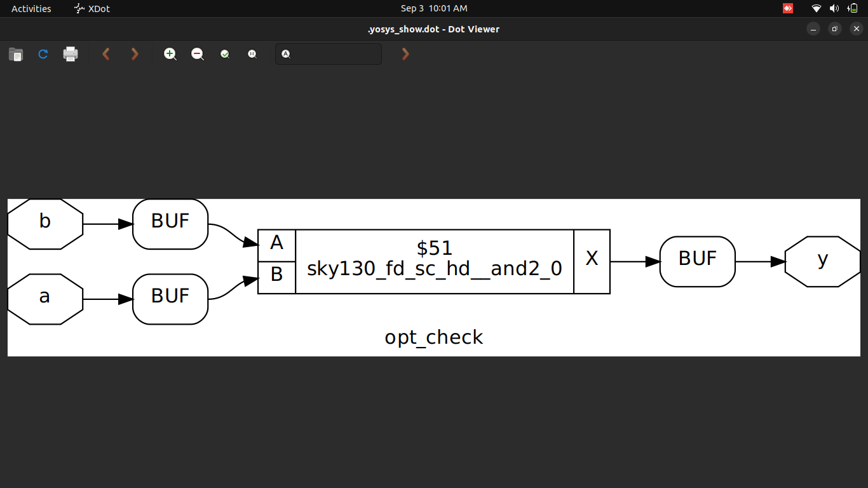Image resolution: width=868 pixels, height=488 pixels.
Task: Open the Activities overview
Action: pos(30,8)
